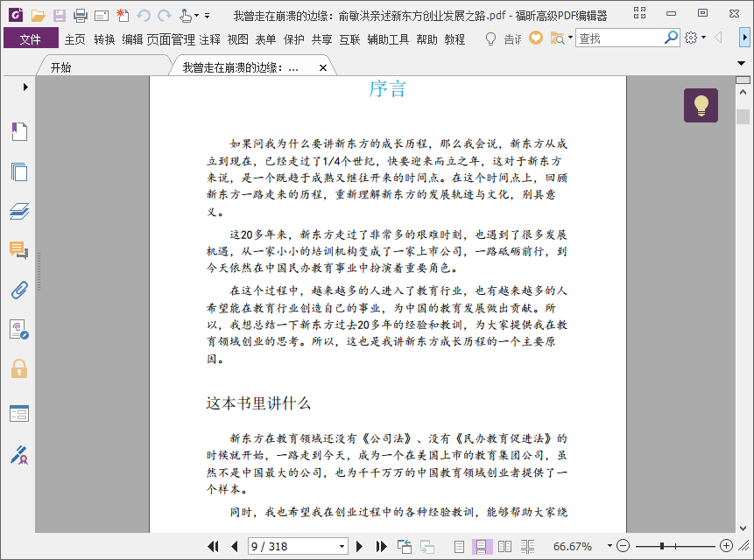Go to the next page
The height and width of the screenshot is (560, 754).
tap(359, 546)
